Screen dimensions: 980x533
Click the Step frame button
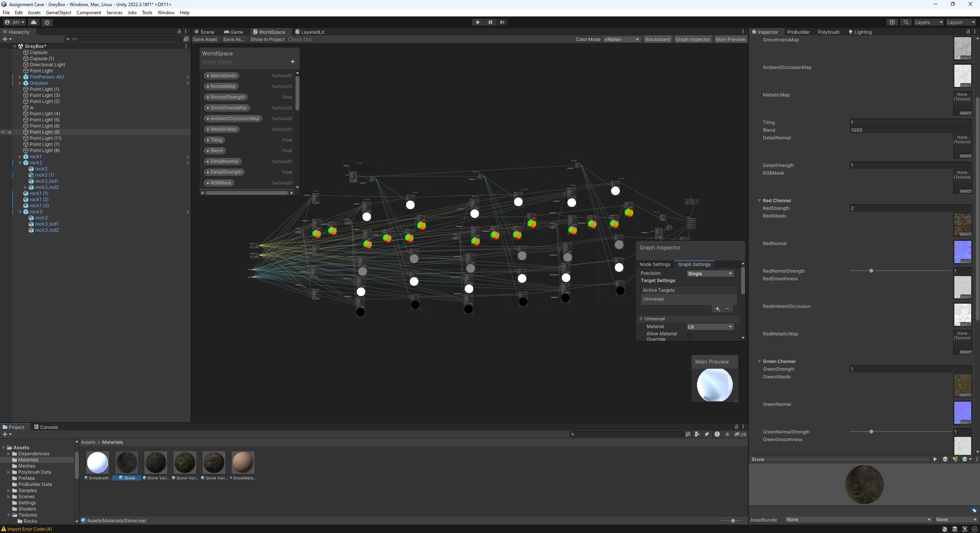(x=502, y=22)
